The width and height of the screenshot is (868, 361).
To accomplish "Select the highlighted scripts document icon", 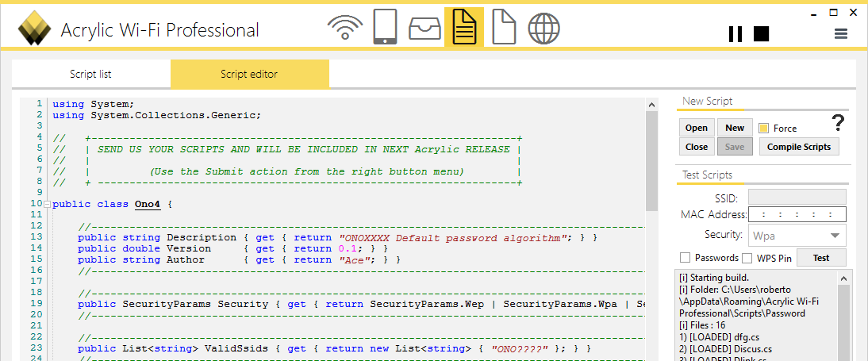I will pos(464,26).
